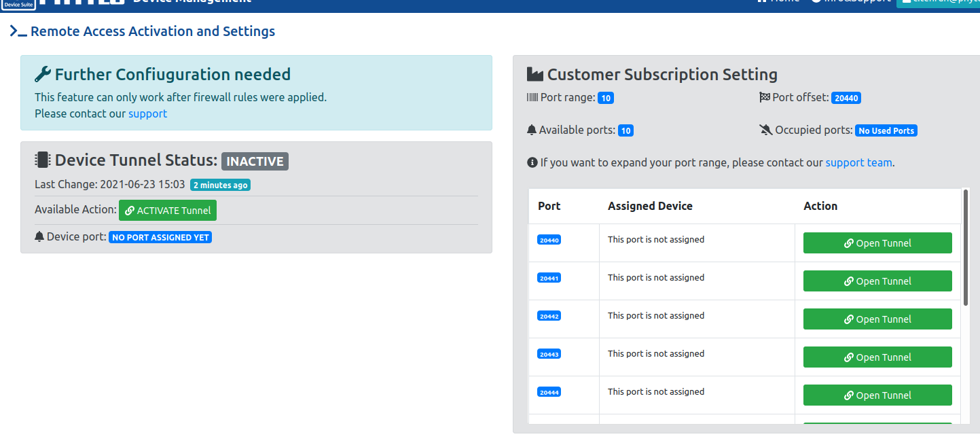Click the factory icon beside Customer Subscription Setting
This screenshot has width=980, height=445.
point(535,75)
